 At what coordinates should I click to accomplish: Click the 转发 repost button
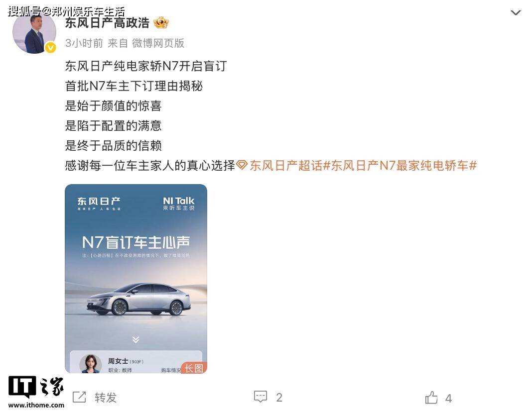pos(106,398)
